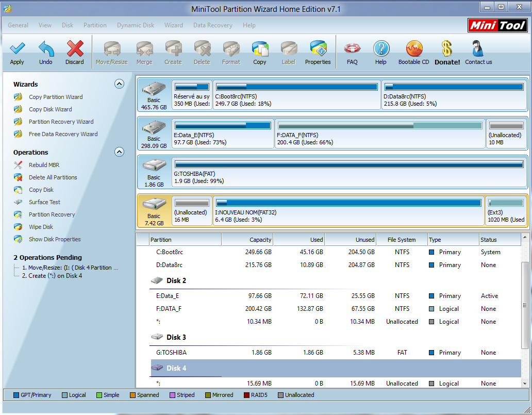532x415 pixels.
Task: Click Partition Recovery in Operations panel
Action: click(x=52, y=214)
